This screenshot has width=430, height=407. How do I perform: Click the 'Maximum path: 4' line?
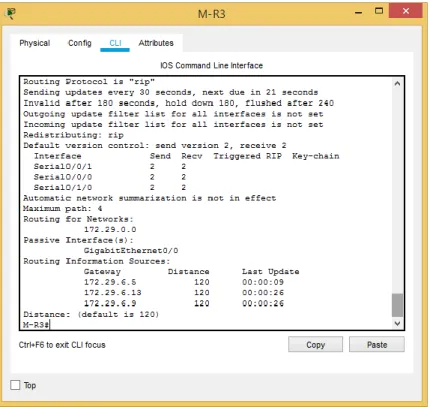(63, 209)
